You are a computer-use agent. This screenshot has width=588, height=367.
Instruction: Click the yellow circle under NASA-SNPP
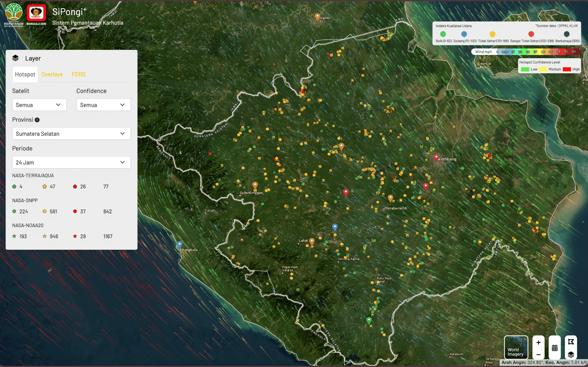[x=45, y=211]
